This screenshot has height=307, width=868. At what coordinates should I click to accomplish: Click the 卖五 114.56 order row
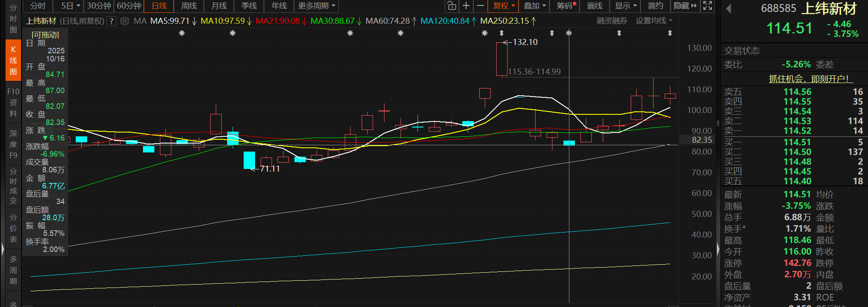pyautogui.click(x=794, y=92)
